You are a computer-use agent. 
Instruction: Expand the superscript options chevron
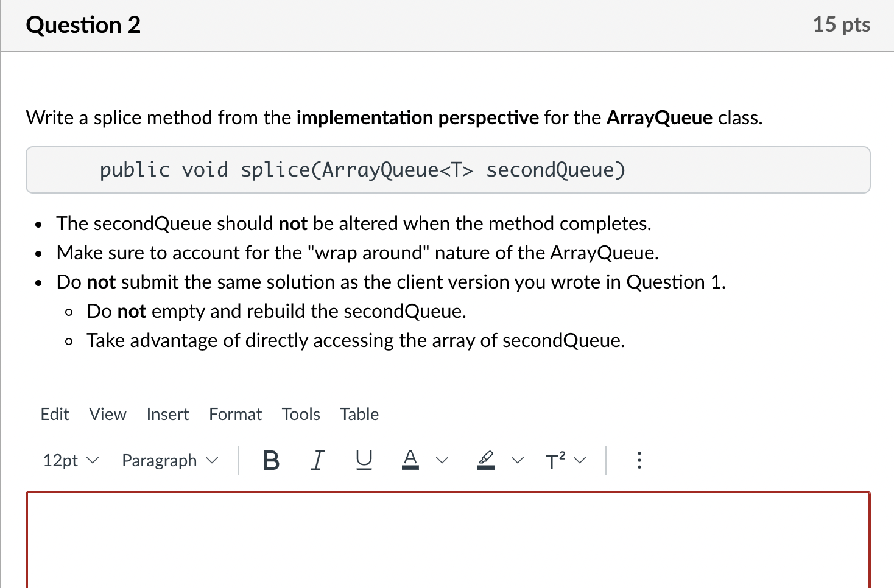(580, 461)
